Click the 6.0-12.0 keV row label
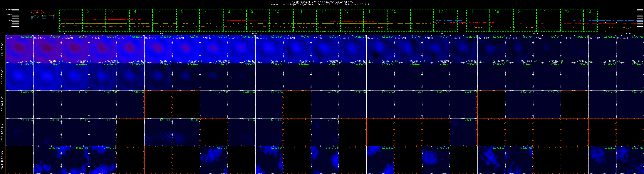Screen dimensions: 644x174 pos(3,76)
